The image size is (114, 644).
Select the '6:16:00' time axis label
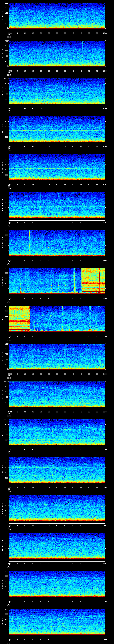[x=9, y=109]
